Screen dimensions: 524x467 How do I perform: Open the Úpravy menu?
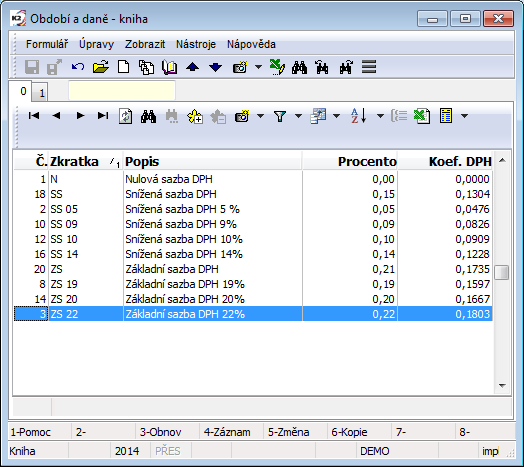(x=96, y=44)
